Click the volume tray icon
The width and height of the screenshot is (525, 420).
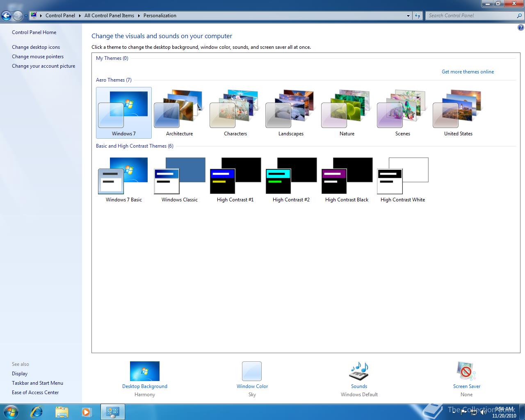tap(483, 412)
